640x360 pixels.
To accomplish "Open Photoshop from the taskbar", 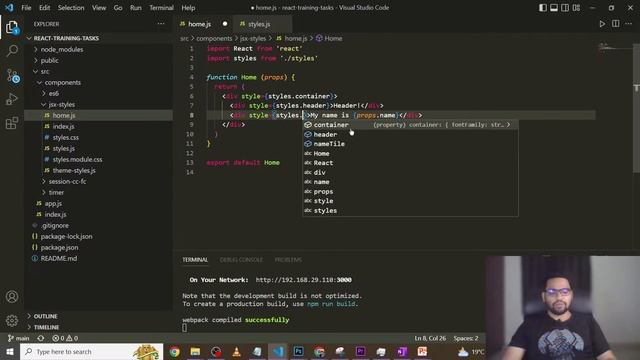I will 298,351.
